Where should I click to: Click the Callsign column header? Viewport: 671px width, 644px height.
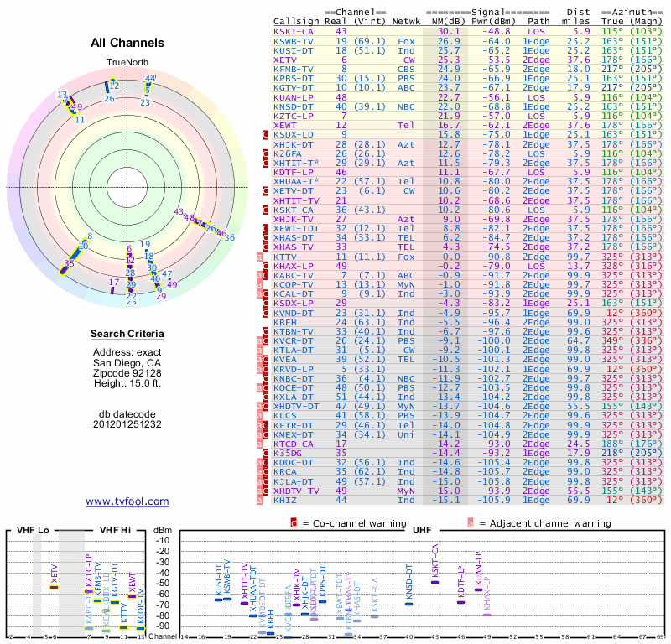click(296, 21)
